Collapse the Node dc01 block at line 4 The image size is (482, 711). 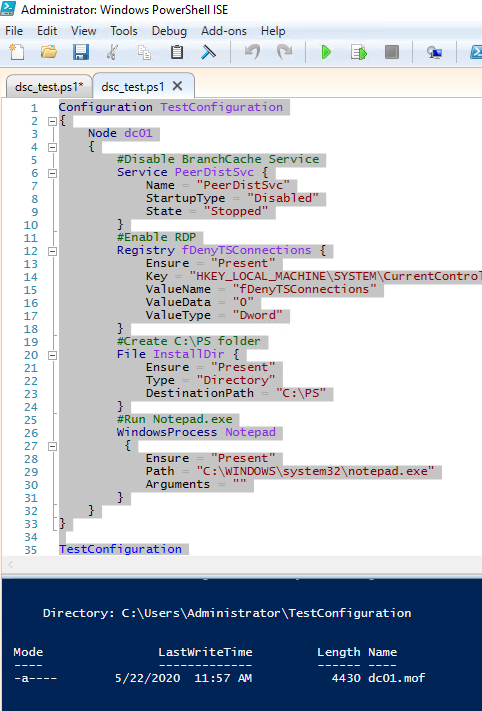coord(53,147)
